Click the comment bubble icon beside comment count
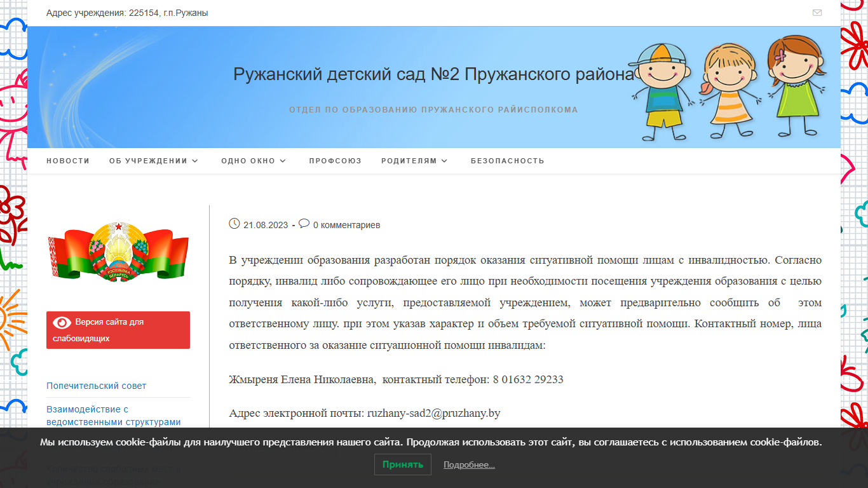 click(x=304, y=224)
